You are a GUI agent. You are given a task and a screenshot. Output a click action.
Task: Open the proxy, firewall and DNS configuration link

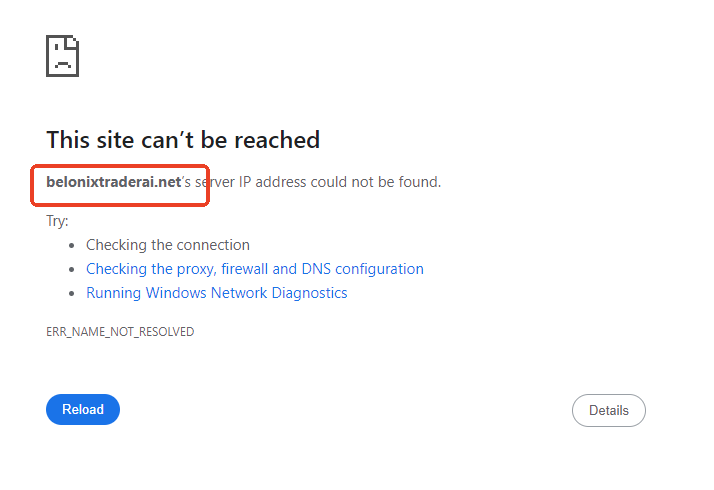(254, 269)
